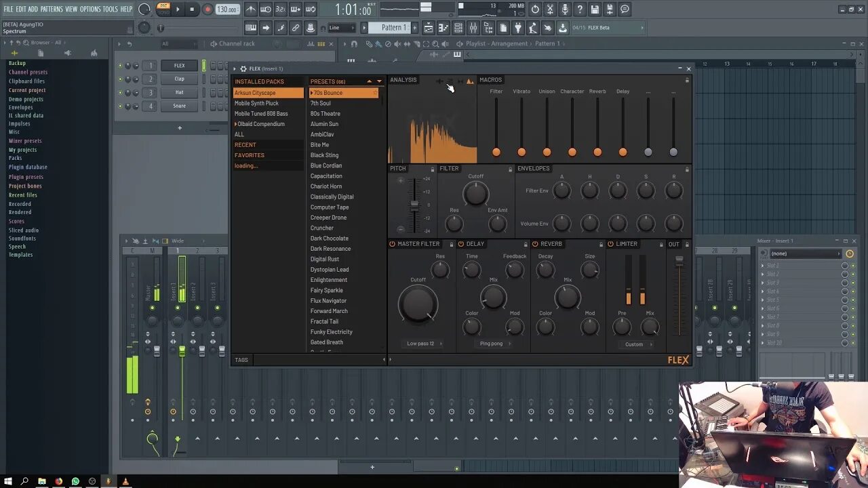
Task: Expand the Olbaid Compendium pack
Action: tap(235, 124)
